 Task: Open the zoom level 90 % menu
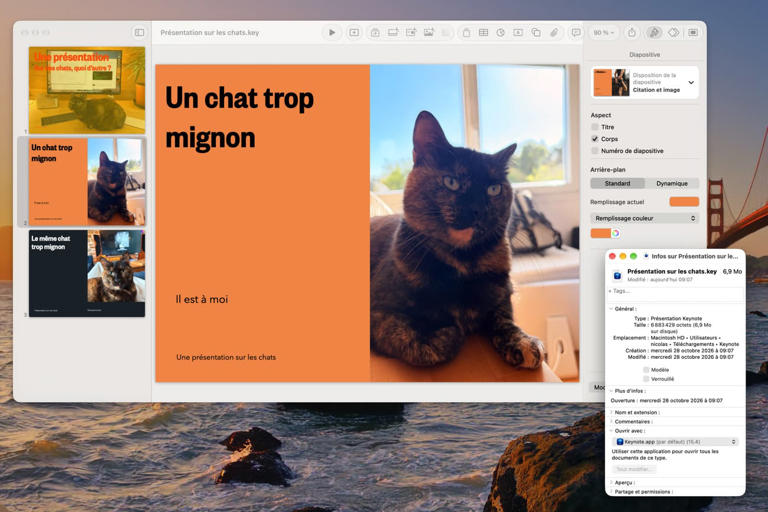[603, 33]
